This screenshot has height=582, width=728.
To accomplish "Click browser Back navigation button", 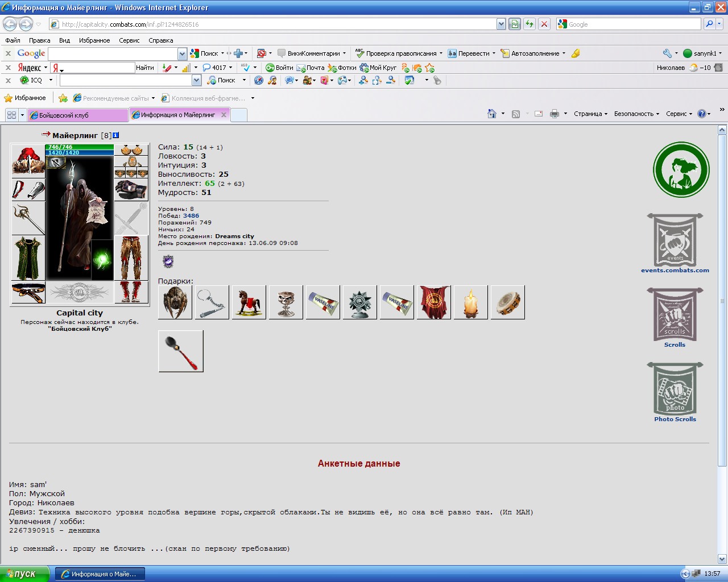I will point(10,24).
